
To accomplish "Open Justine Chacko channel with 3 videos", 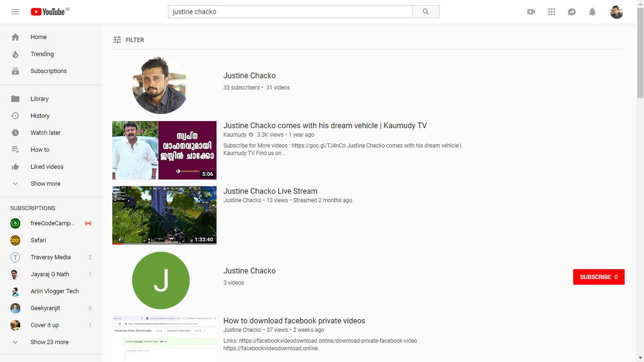I will tap(249, 270).
